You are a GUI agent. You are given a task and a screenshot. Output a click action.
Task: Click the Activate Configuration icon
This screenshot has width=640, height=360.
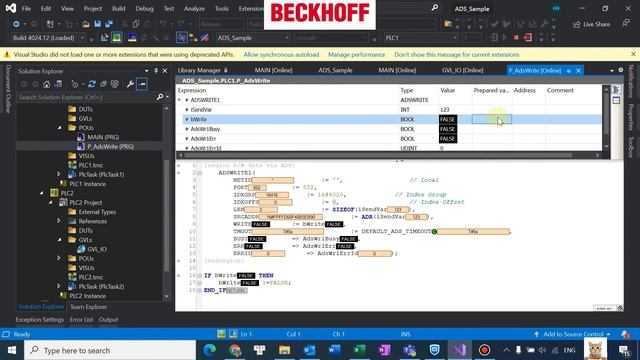click(105, 38)
